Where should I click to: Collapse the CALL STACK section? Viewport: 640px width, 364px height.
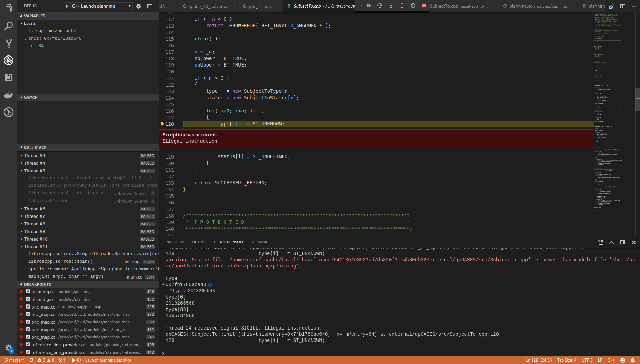pos(88,148)
